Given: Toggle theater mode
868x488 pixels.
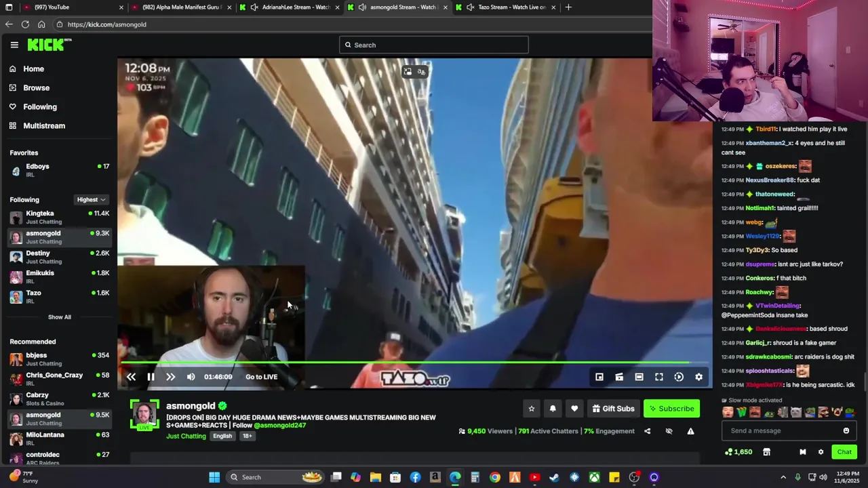Looking at the screenshot, I should (639, 377).
